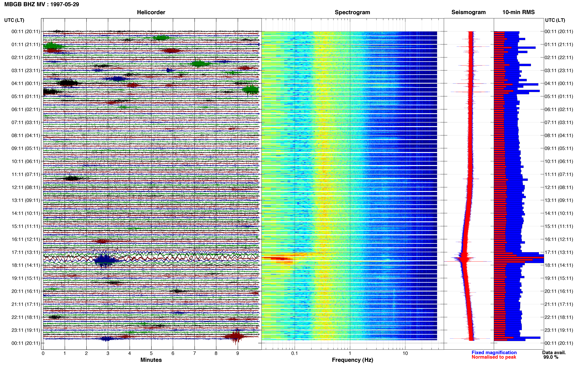This screenshot has width=588, height=368.
Task: Click the red low-frequency band in spectrogram near 17:40
Action: pyautogui.click(x=277, y=259)
